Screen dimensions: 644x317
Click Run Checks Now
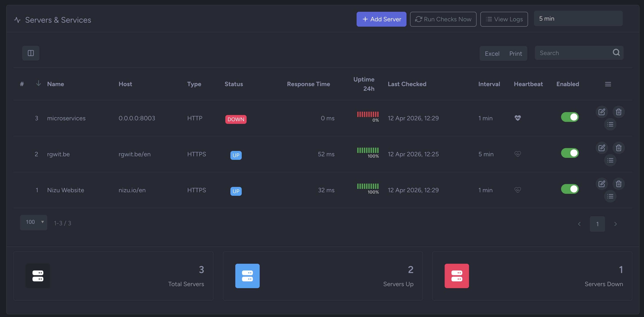pyautogui.click(x=443, y=19)
